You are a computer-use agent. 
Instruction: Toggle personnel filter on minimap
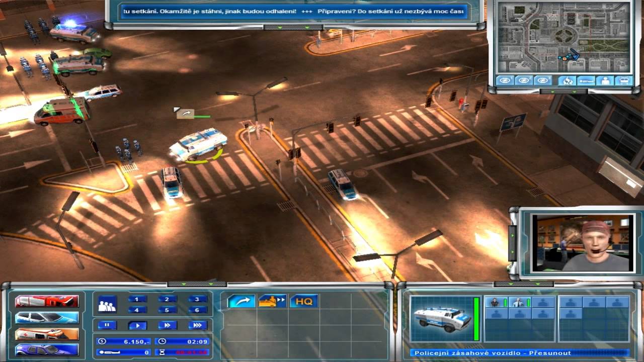[605, 80]
